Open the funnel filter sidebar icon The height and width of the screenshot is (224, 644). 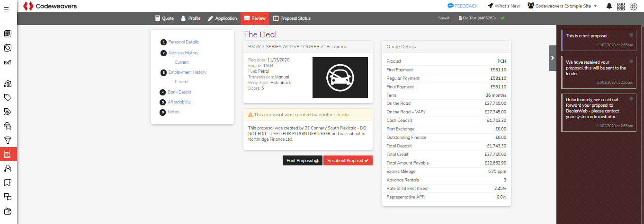(8, 140)
